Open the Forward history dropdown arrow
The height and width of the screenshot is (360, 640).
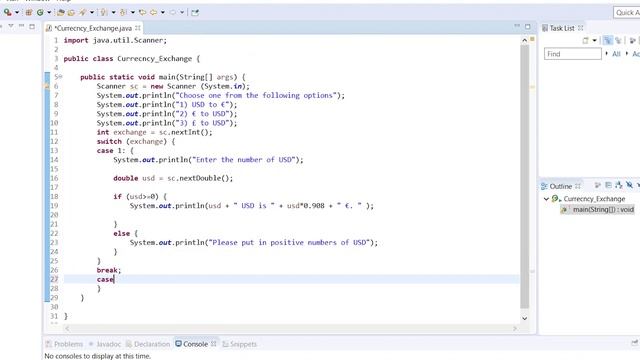point(182,13)
